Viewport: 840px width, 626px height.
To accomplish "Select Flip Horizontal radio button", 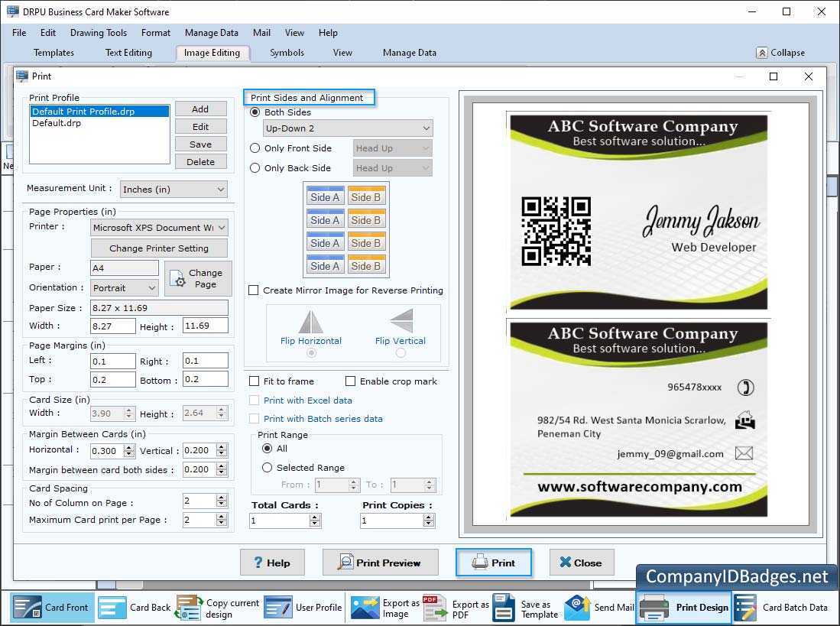I will tap(311, 353).
